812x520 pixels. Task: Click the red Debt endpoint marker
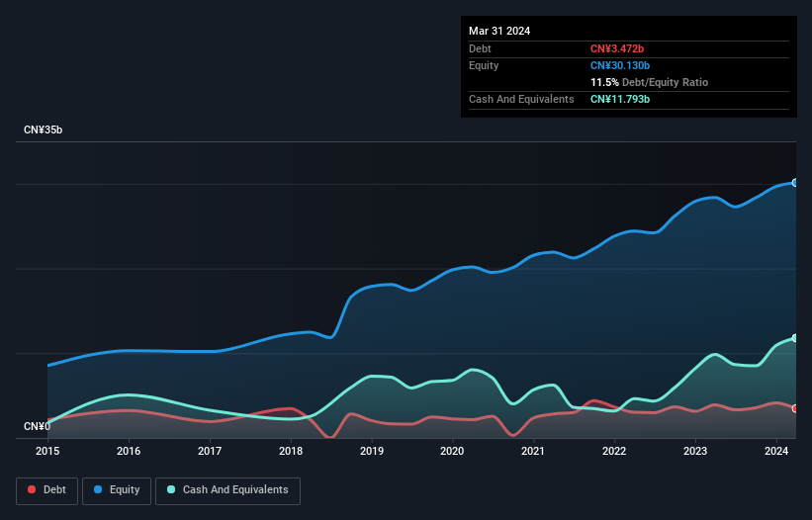tap(794, 408)
